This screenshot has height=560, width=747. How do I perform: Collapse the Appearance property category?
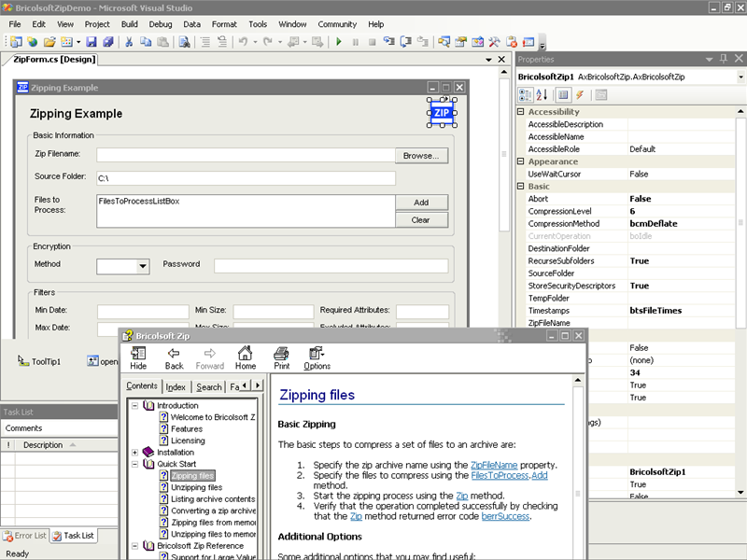pos(521,161)
